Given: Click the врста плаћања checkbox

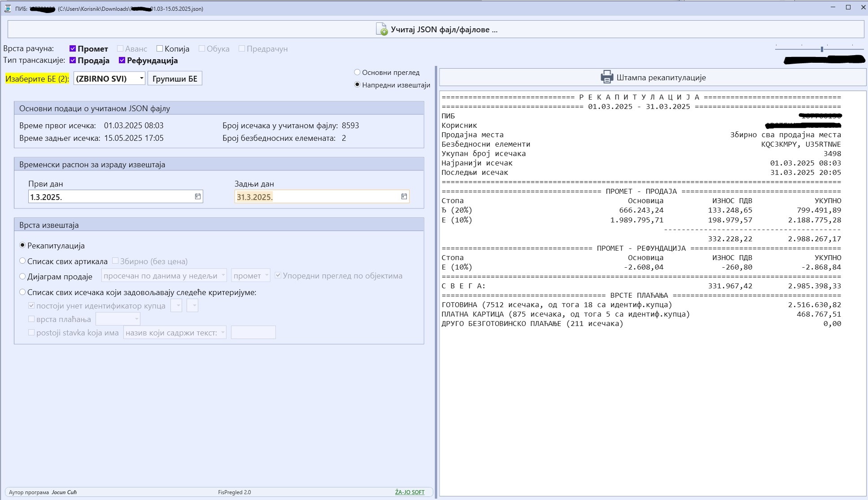Looking at the screenshot, I should coord(31,319).
